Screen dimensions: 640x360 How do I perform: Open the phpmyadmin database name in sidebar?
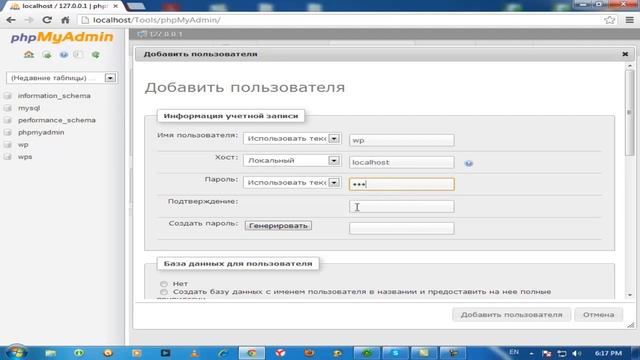[41, 132]
